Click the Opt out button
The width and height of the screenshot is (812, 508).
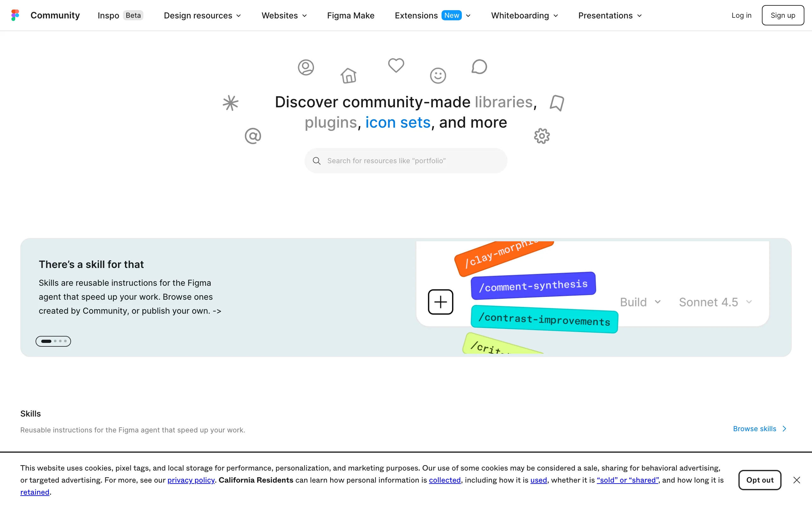pyautogui.click(x=760, y=480)
